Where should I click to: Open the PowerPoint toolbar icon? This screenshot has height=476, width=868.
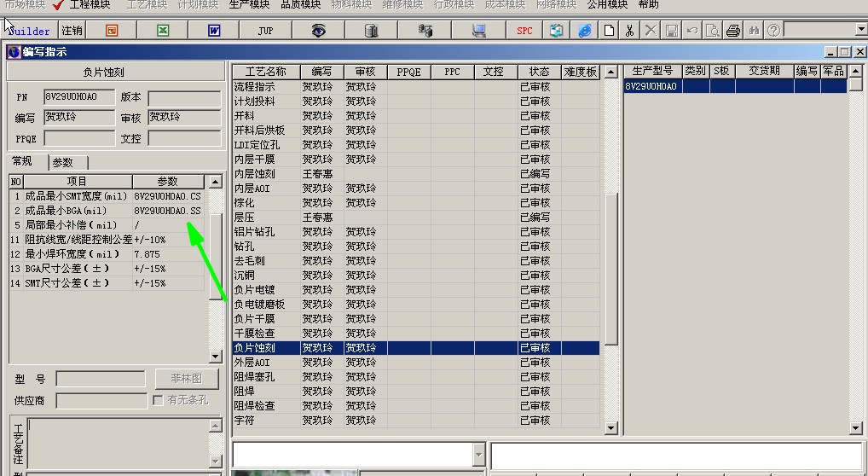[112, 31]
